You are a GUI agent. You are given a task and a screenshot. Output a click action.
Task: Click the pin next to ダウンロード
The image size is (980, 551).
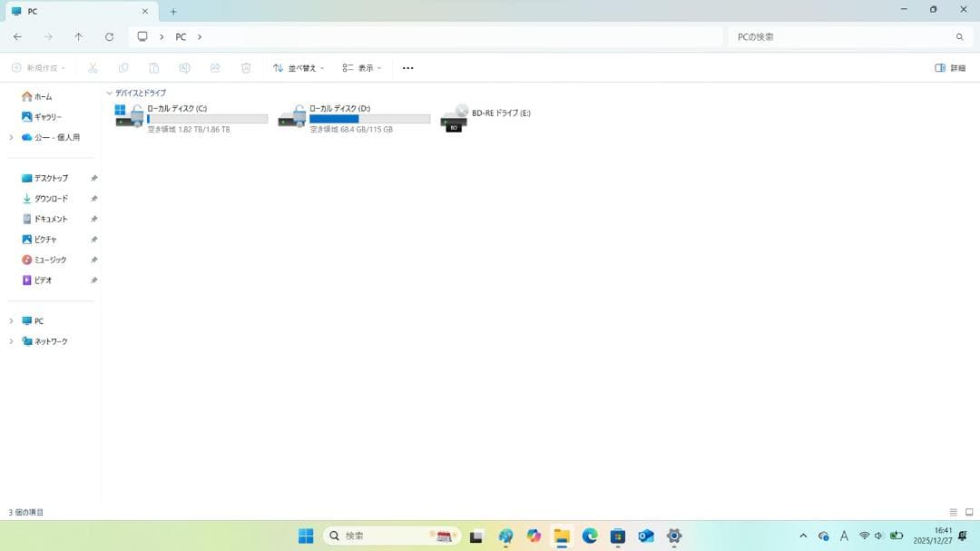(93, 198)
